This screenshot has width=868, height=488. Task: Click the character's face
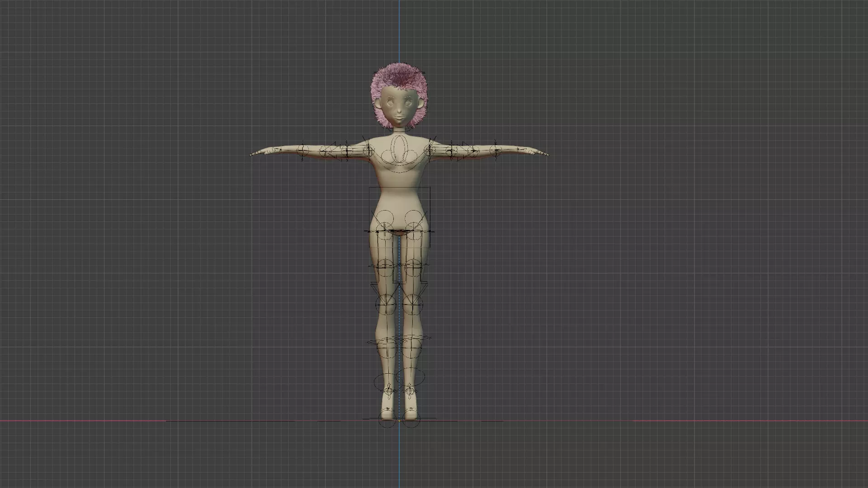399,108
